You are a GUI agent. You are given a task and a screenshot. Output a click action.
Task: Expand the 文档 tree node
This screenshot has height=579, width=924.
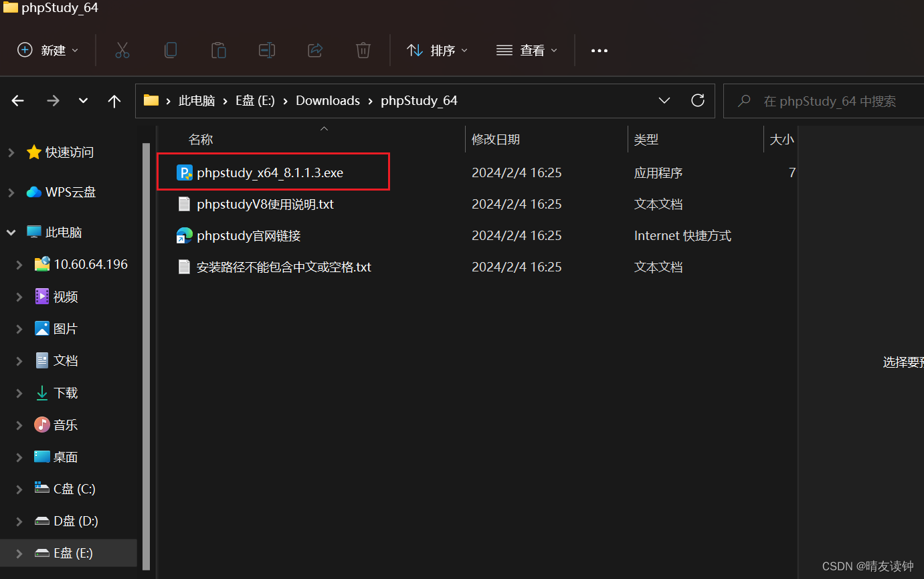point(19,360)
